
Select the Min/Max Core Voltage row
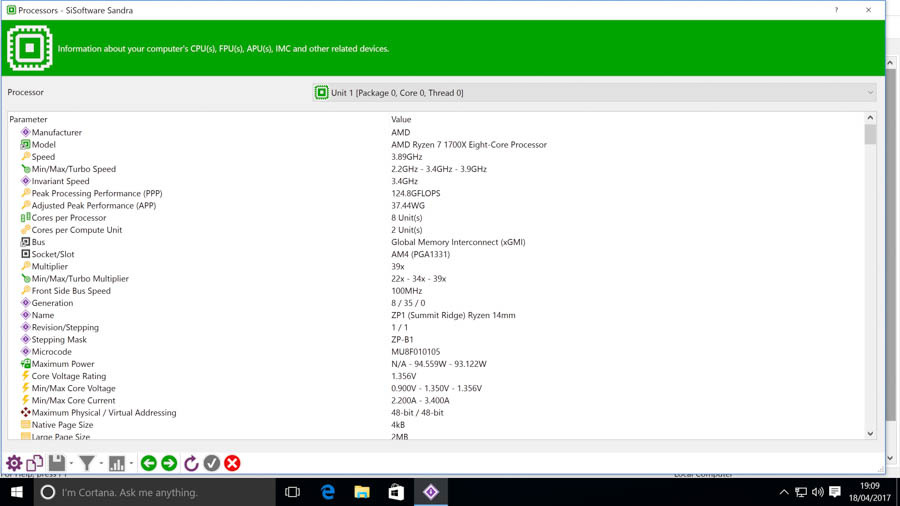(436, 388)
